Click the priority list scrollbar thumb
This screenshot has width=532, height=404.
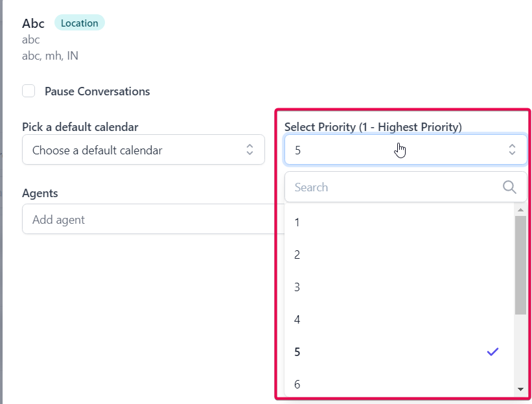520,266
